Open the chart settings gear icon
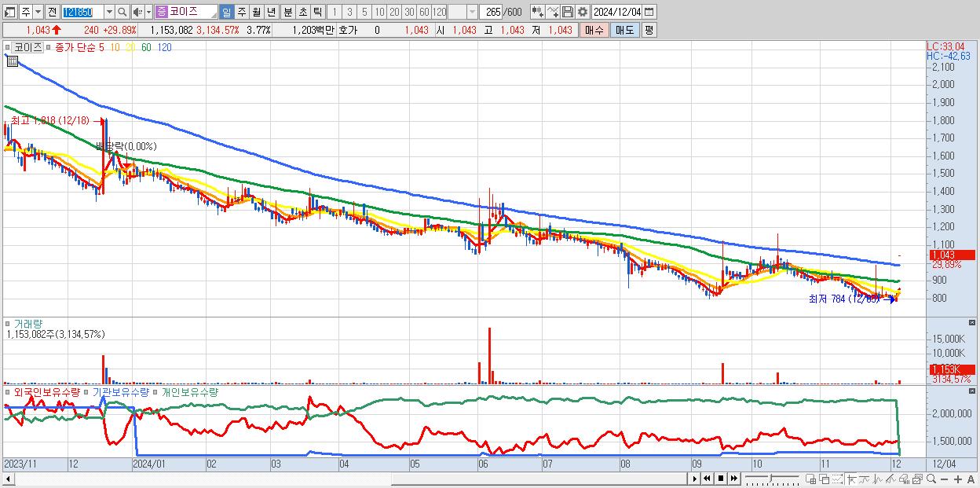This screenshot has height=488, width=980. click(x=583, y=12)
